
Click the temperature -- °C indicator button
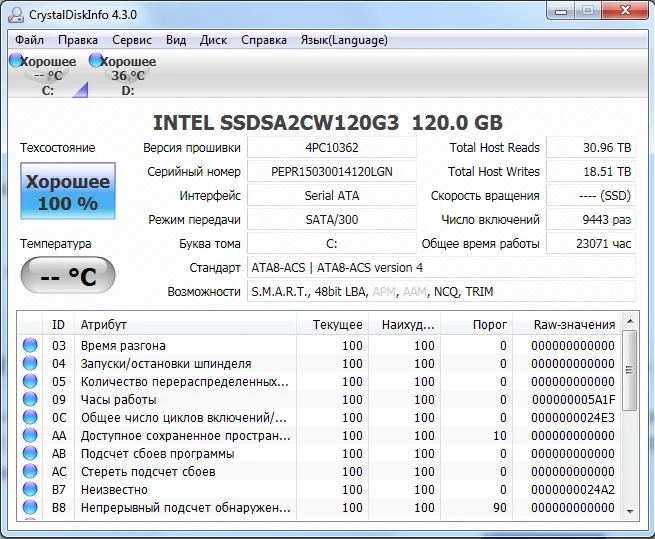pyautogui.click(x=68, y=277)
